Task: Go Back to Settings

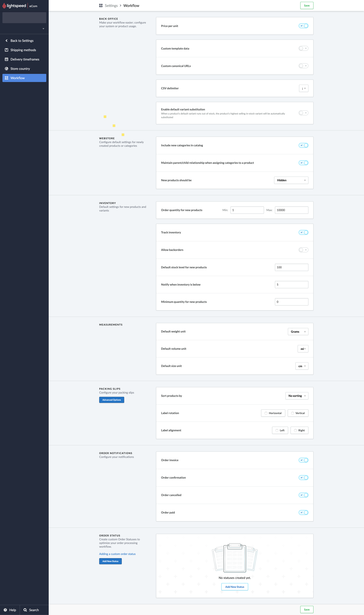Action: click(24, 40)
